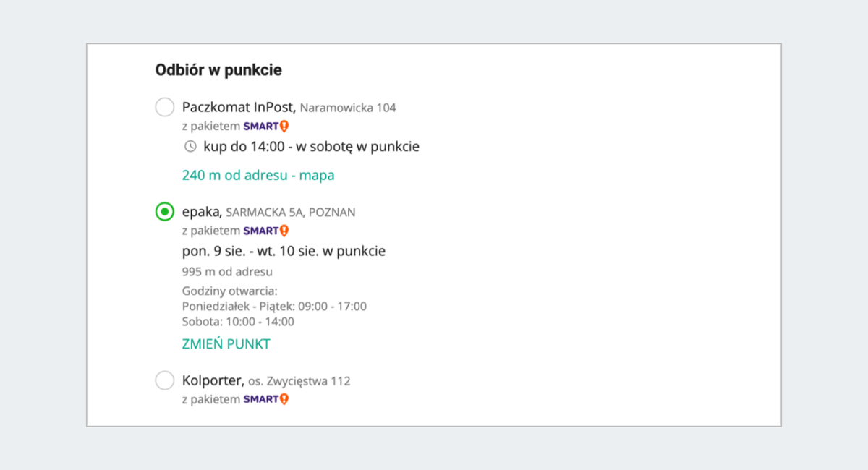Click the "Odbiór w punkcie" heading

coord(218,70)
